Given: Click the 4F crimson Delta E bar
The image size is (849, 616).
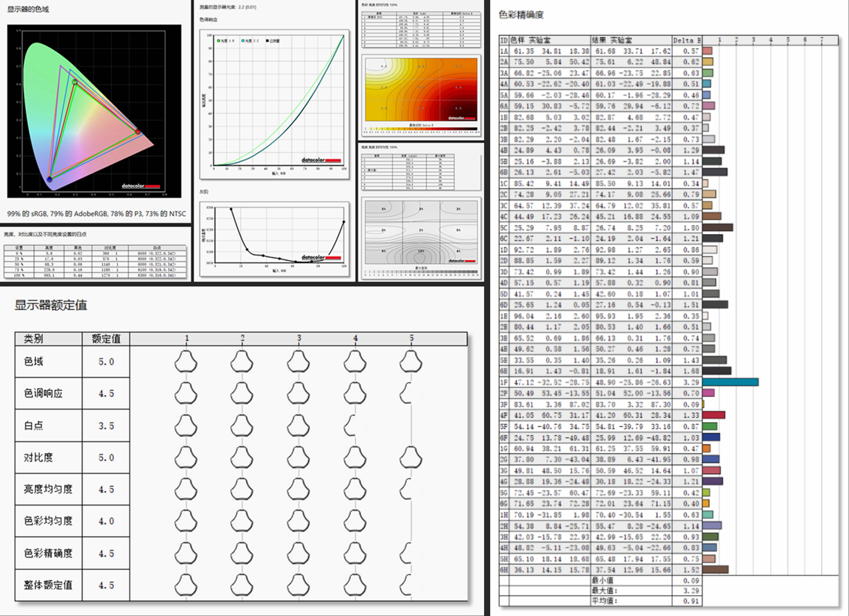Looking at the screenshot, I should (713, 415).
